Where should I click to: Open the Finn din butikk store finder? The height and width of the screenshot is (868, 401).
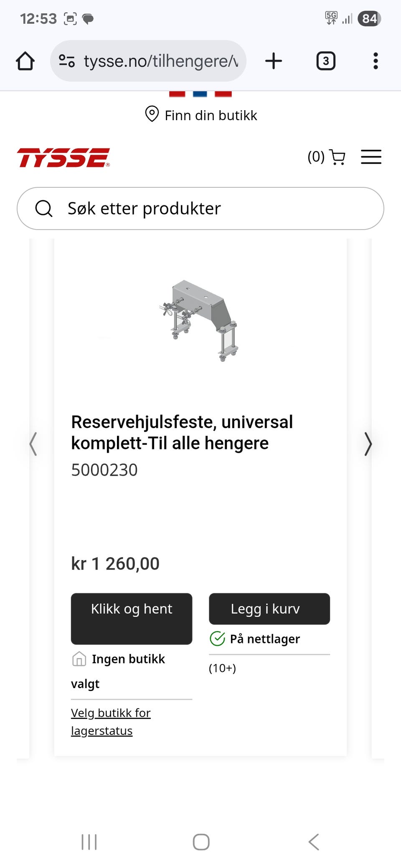(211, 115)
